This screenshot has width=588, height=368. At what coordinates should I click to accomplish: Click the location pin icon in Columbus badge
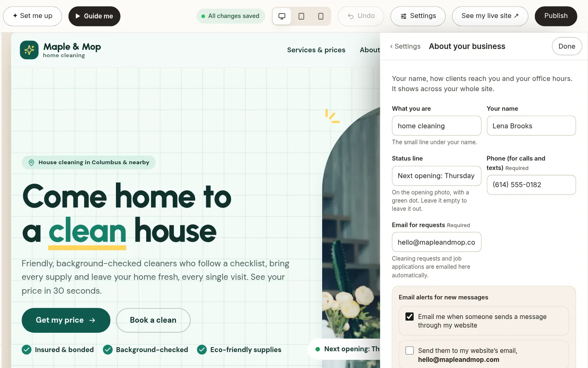(x=31, y=163)
